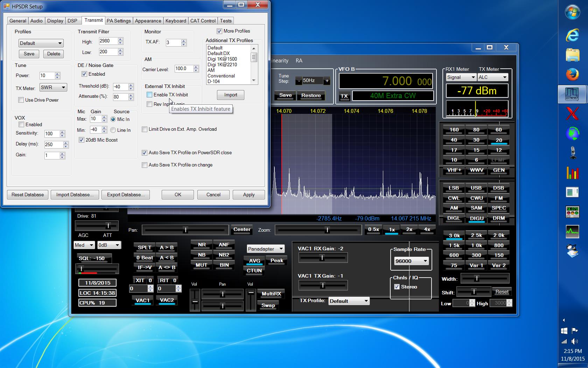This screenshot has width=588, height=368.
Task: Open the red X taskbar app
Action: pyautogui.click(x=573, y=114)
